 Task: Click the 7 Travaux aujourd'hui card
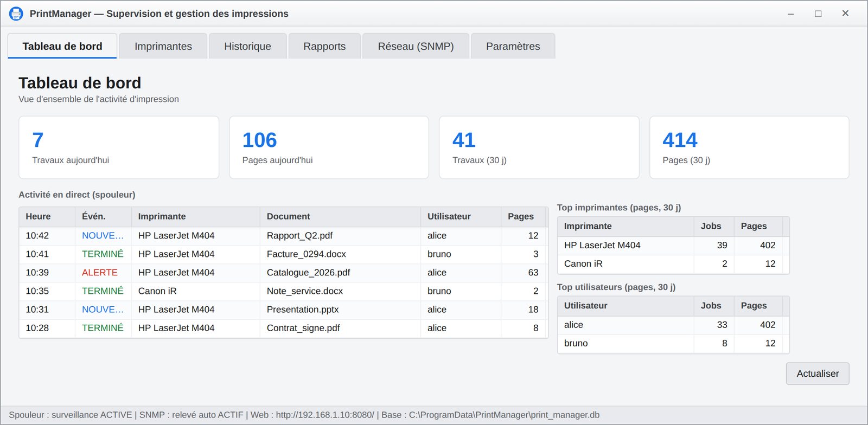click(x=119, y=147)
